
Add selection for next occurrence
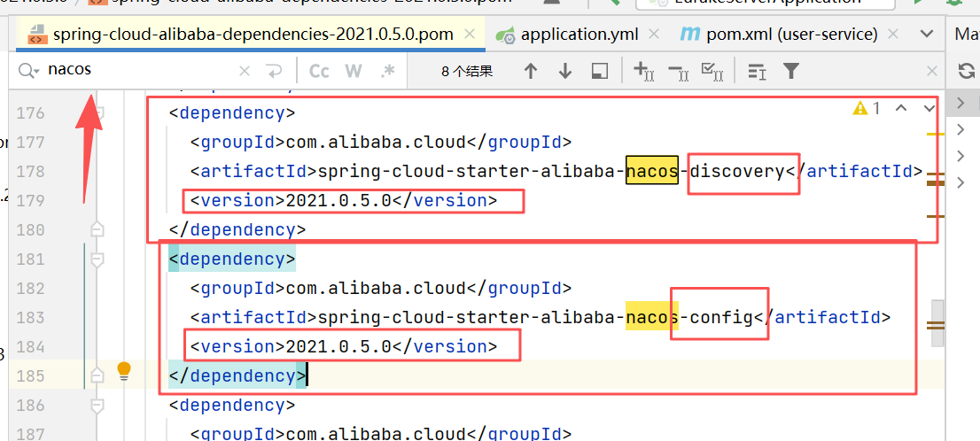tap(644, 71)
